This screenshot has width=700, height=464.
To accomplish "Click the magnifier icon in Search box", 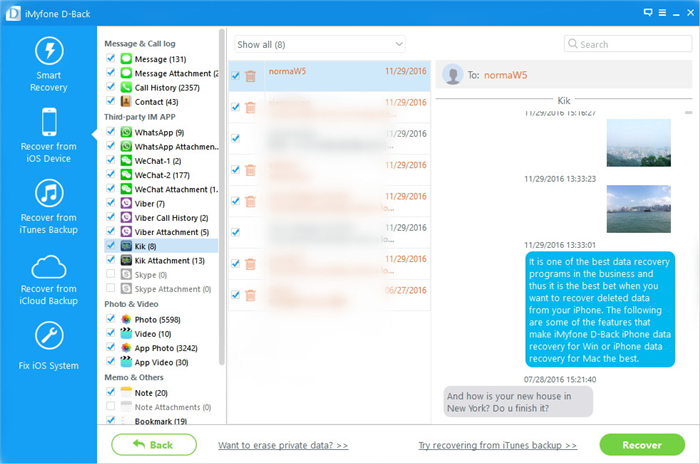I will click(x=572, y=44).
